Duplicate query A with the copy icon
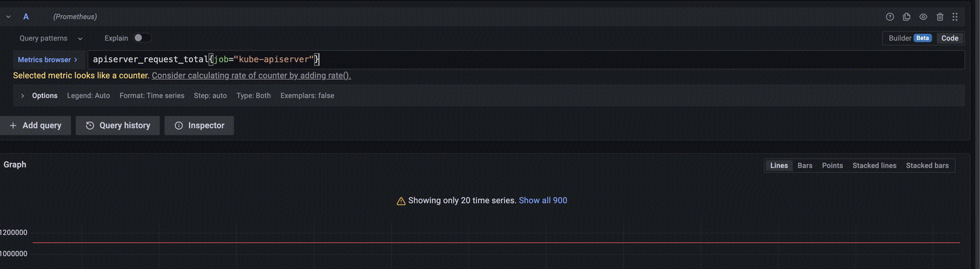980x269 pixels. pos(907,17)
